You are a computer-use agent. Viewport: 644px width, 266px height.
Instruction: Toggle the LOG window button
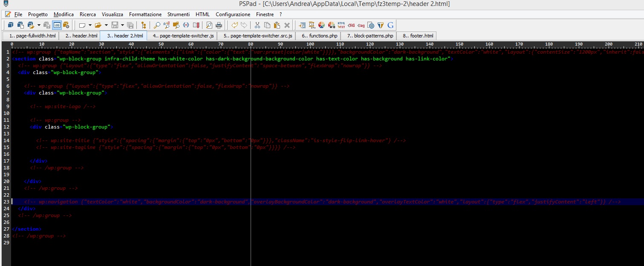[57, 25]
